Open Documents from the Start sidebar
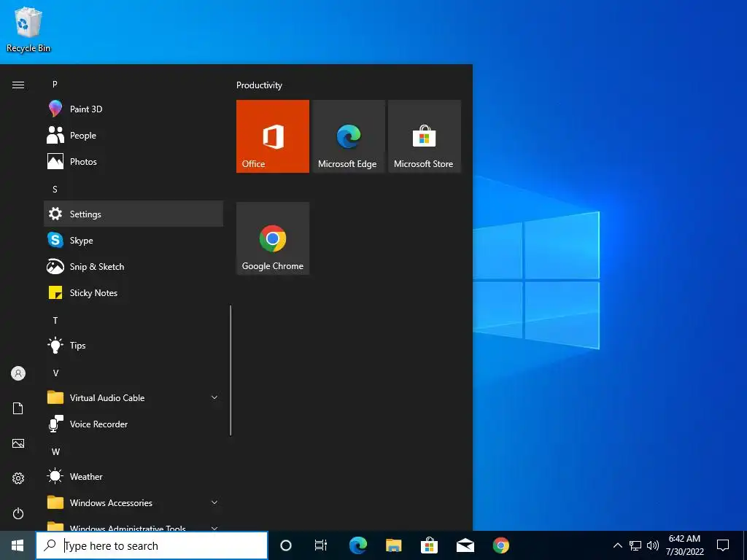747x560 pixels. point(18,408)
